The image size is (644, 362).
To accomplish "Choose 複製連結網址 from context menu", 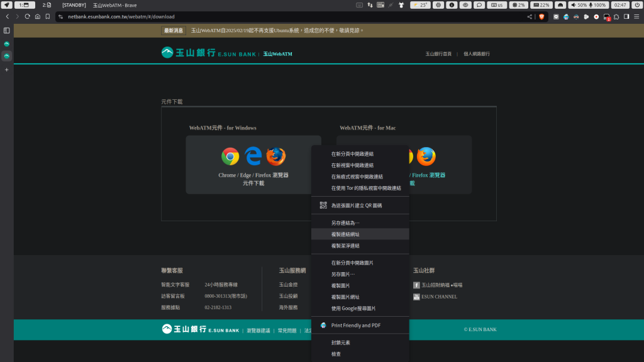I will coord(360,234).
